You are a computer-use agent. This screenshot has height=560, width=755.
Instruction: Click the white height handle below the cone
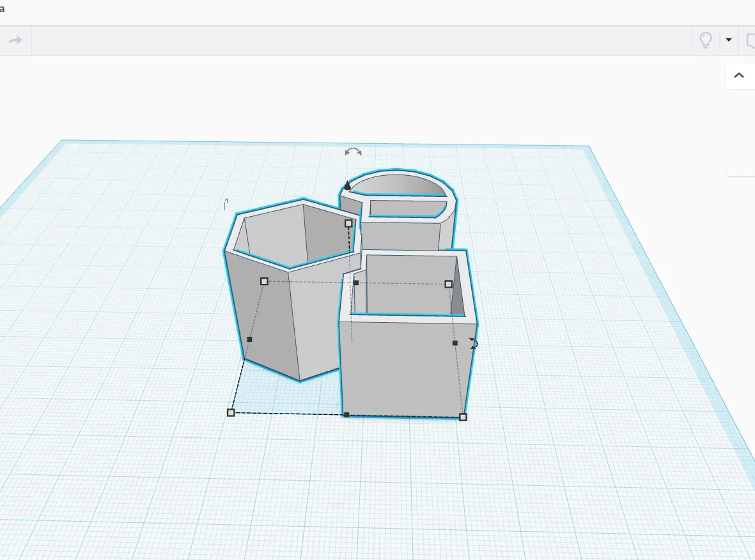348,223
